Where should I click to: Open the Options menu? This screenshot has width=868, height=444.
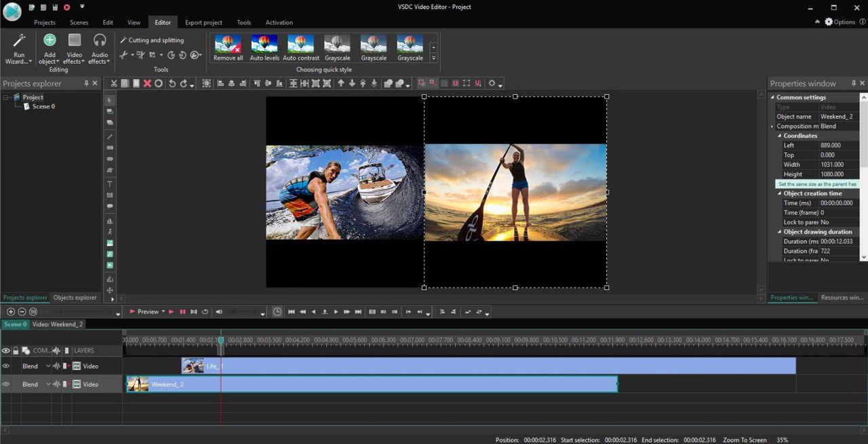[x=840, y=22]
